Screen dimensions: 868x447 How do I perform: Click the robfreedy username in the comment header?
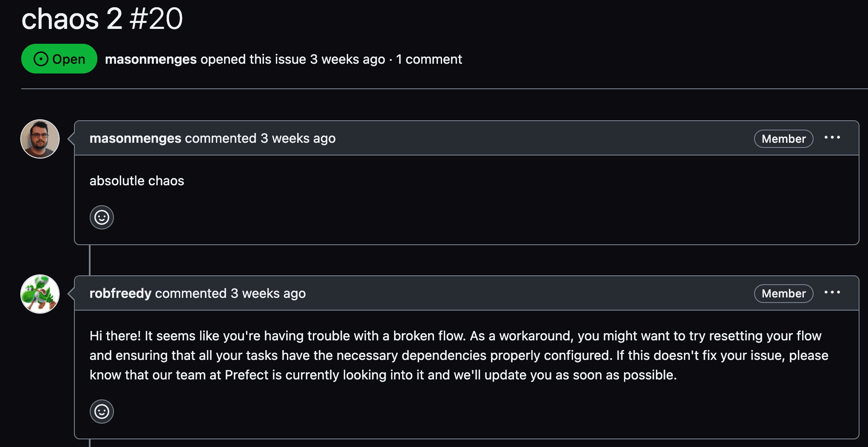(120, 294)
